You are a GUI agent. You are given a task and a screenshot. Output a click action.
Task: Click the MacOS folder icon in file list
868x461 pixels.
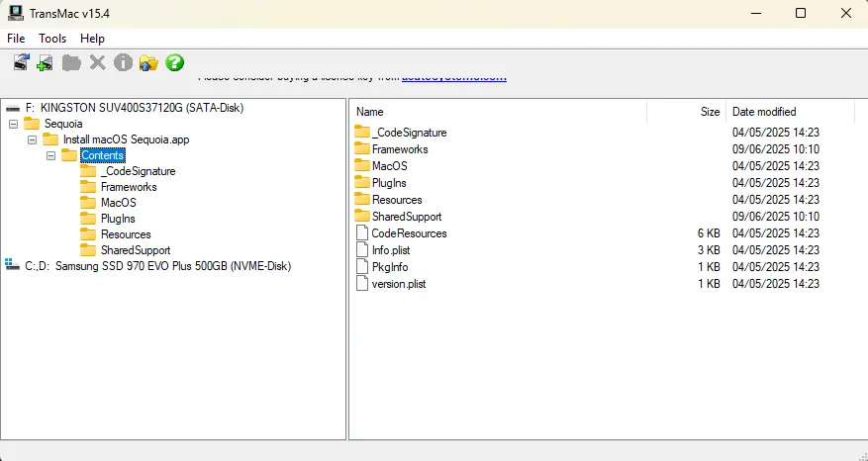(x=362, y=165)
